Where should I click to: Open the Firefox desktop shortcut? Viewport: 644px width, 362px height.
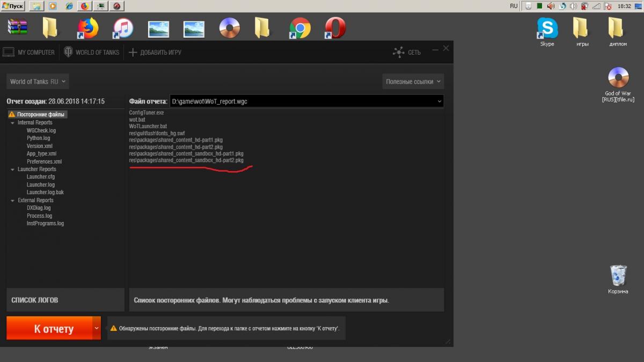88,28
